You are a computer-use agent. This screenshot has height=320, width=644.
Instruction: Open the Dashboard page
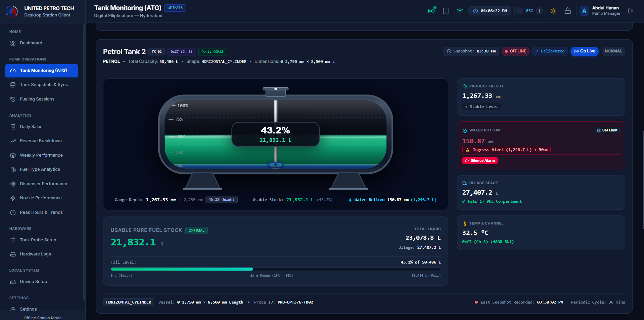point(42,43)
